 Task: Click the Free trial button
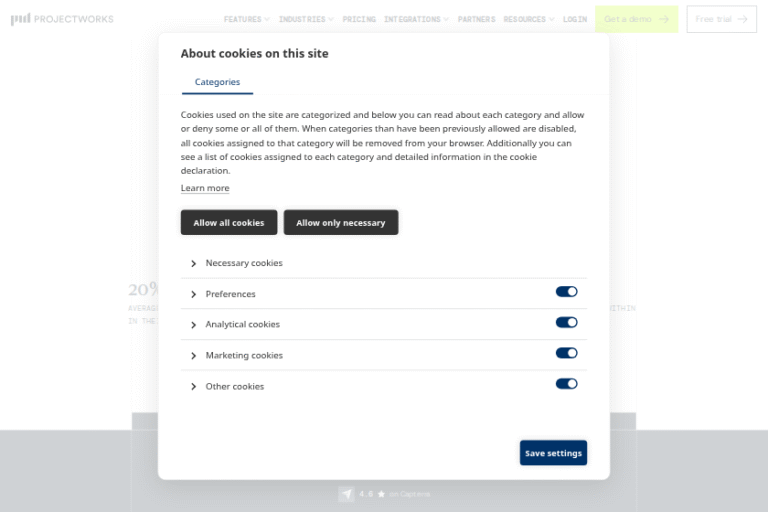point(721,19)
